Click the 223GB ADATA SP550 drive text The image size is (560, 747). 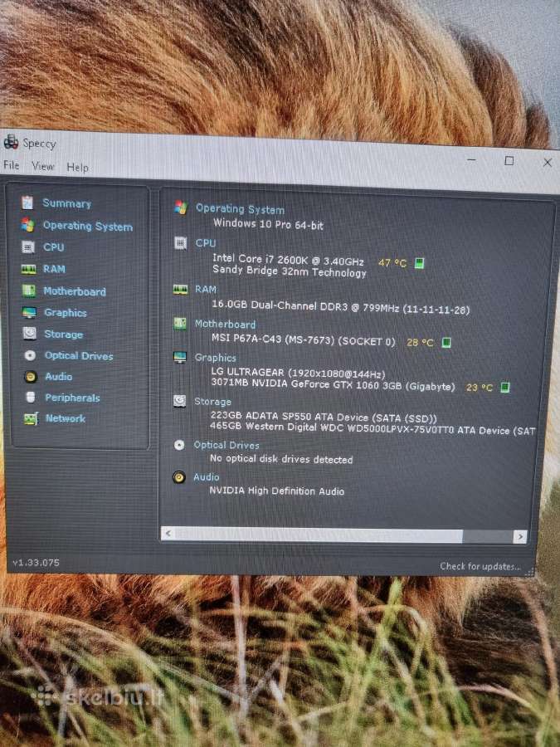coord(324,417)
